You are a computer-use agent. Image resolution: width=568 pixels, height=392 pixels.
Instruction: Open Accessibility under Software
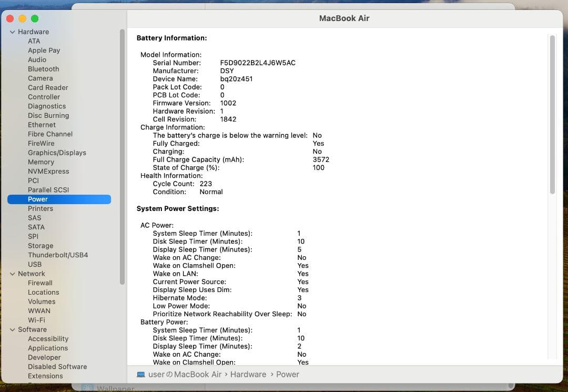[48, 339]
